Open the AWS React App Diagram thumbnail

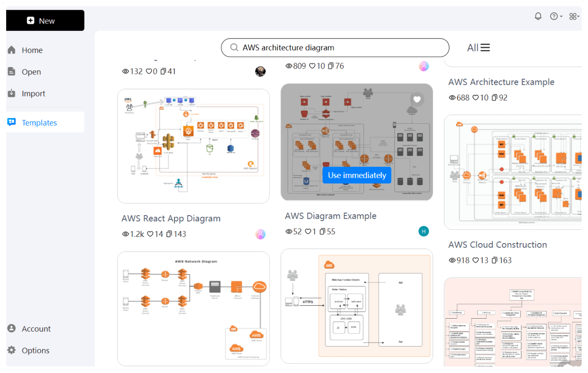tap(193, 146)
